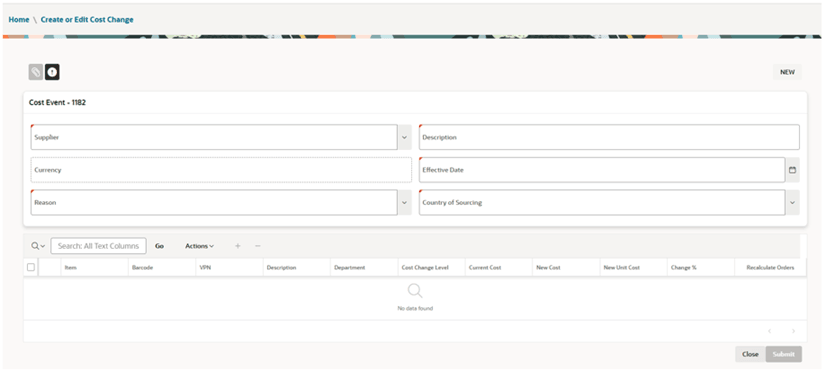Expand the Reason dropdown arrow
This screenshot has height=370, width=826.
point(405,202)
